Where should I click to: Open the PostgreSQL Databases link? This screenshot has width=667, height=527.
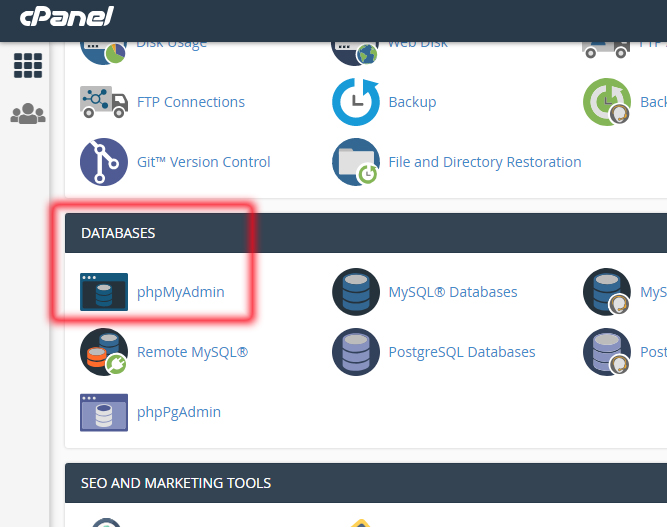(x=462, y=352)
